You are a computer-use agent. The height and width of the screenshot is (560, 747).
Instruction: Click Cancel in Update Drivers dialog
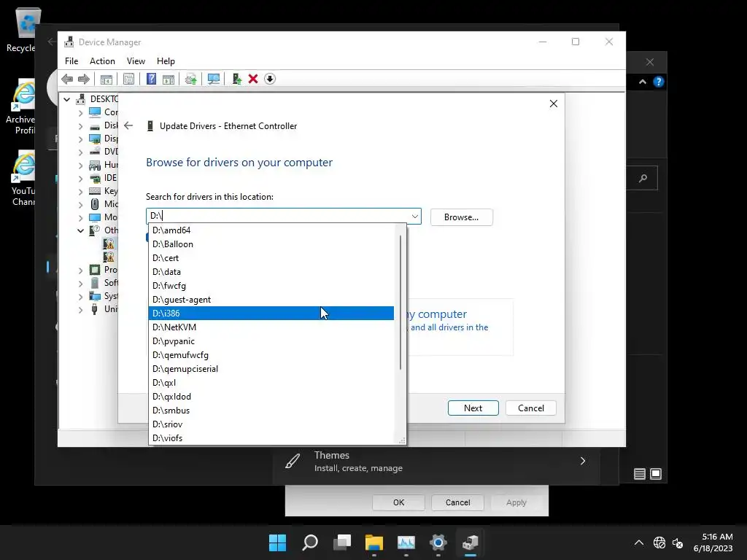point(531,408)
